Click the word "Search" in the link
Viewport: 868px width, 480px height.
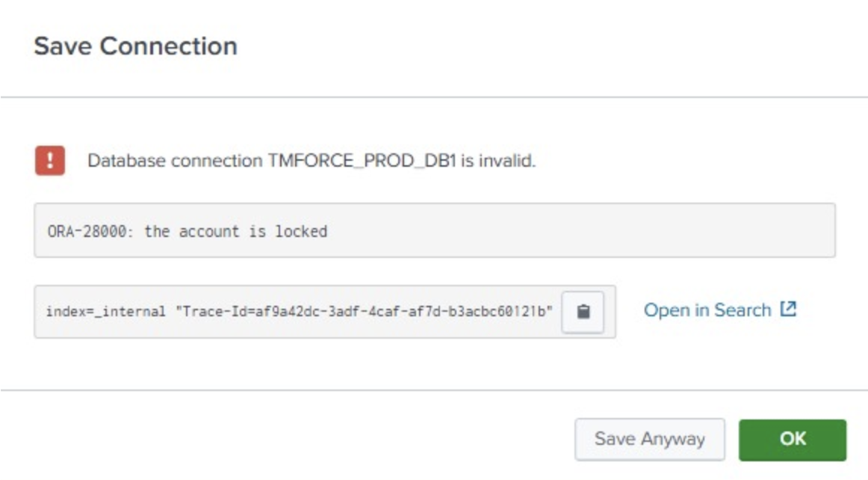pyautogui.click(x=743, y=310)
